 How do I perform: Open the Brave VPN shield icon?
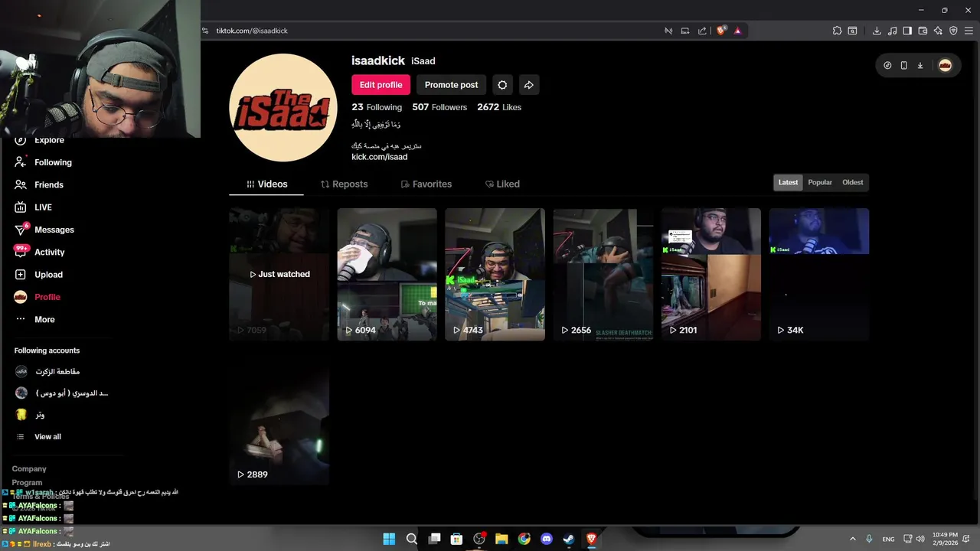click(953, 31)
